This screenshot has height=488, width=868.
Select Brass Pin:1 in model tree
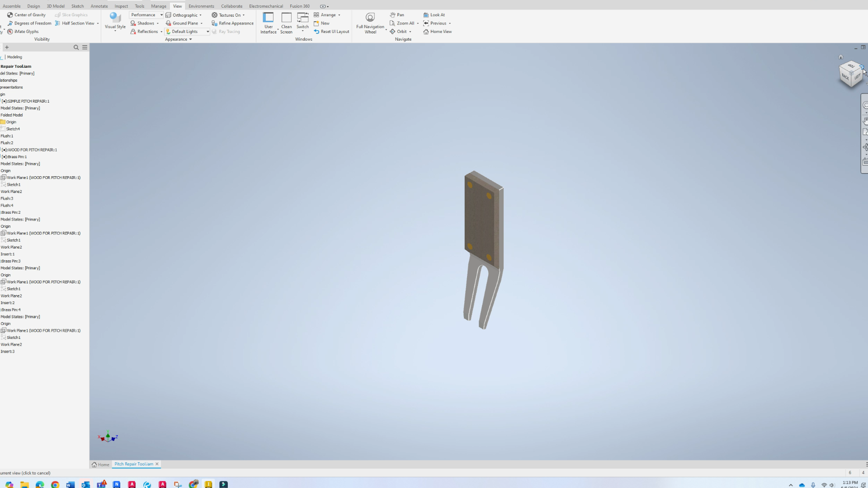point(14,157)
